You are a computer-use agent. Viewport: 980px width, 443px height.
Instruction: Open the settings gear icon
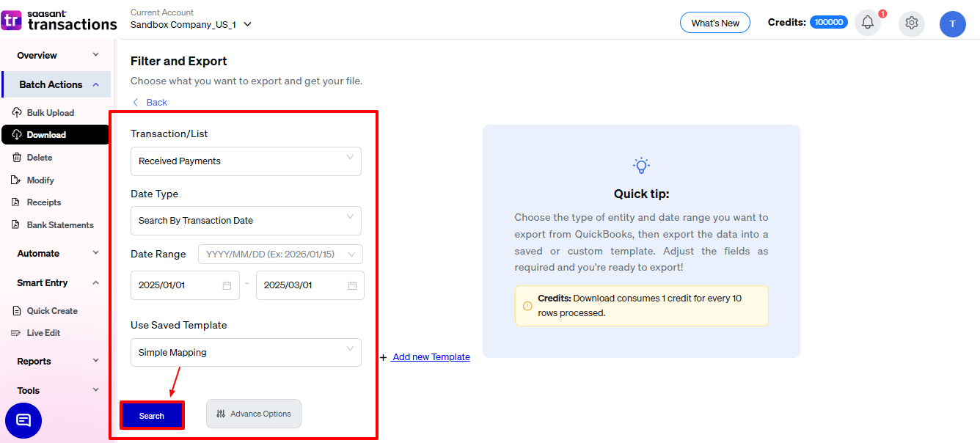(x=911, y=23)
